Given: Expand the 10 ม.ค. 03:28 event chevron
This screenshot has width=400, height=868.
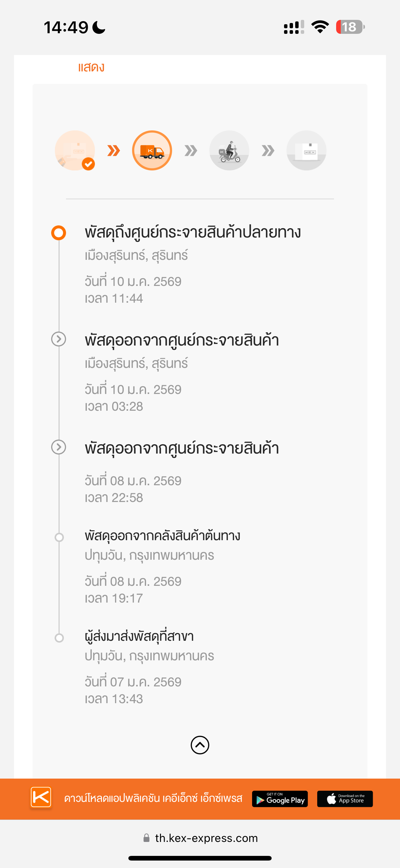Looking at the screenshot, I should [59, 339].
